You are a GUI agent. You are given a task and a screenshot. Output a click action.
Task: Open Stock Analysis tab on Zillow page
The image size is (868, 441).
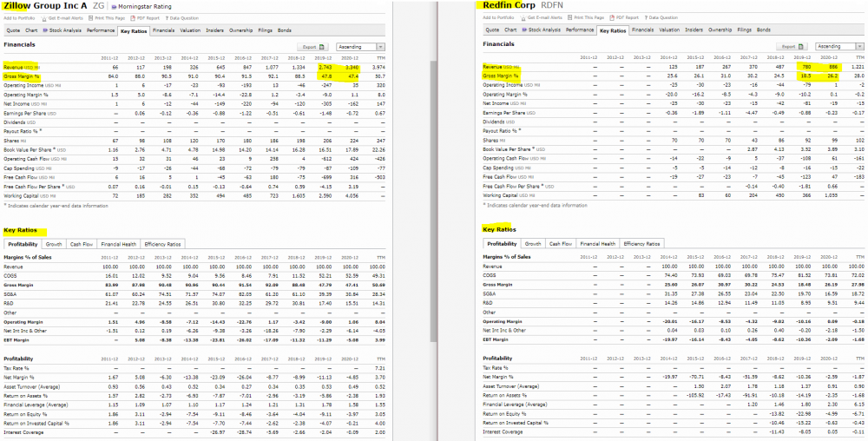click(62, 30)
